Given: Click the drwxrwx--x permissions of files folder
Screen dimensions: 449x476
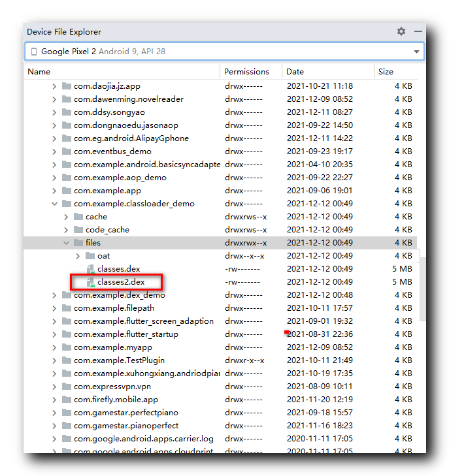Looking at the screenshot, I should [x=246, y=243].
